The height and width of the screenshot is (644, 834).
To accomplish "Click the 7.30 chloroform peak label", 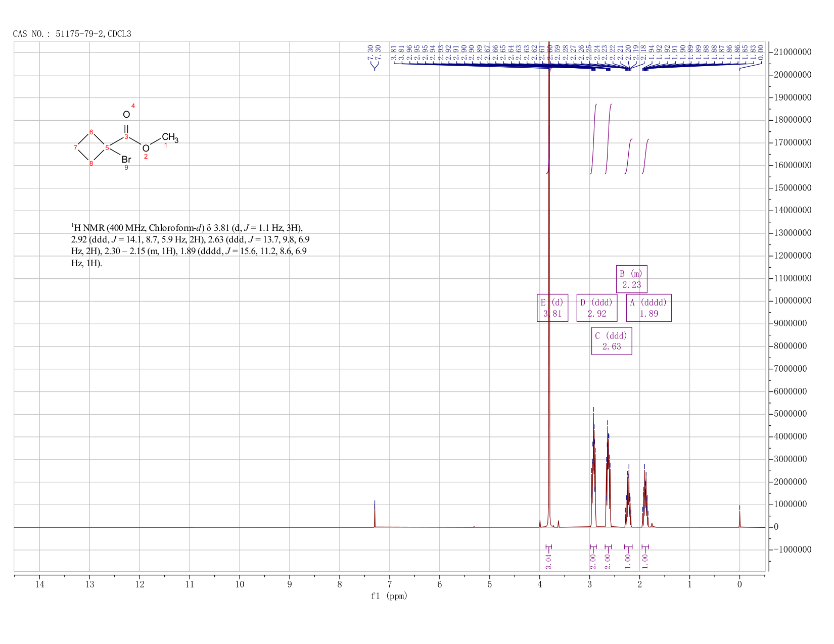I will pyautogui.click(x=374, y=49).
